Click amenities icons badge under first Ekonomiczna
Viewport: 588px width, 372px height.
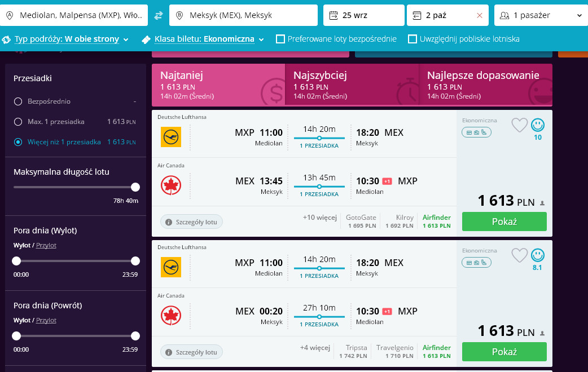[477, 132]
